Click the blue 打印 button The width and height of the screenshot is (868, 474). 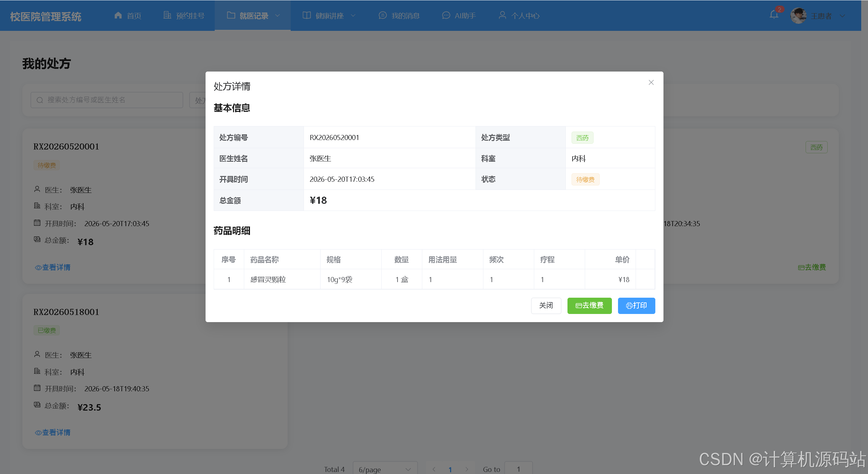coord(636,305)
